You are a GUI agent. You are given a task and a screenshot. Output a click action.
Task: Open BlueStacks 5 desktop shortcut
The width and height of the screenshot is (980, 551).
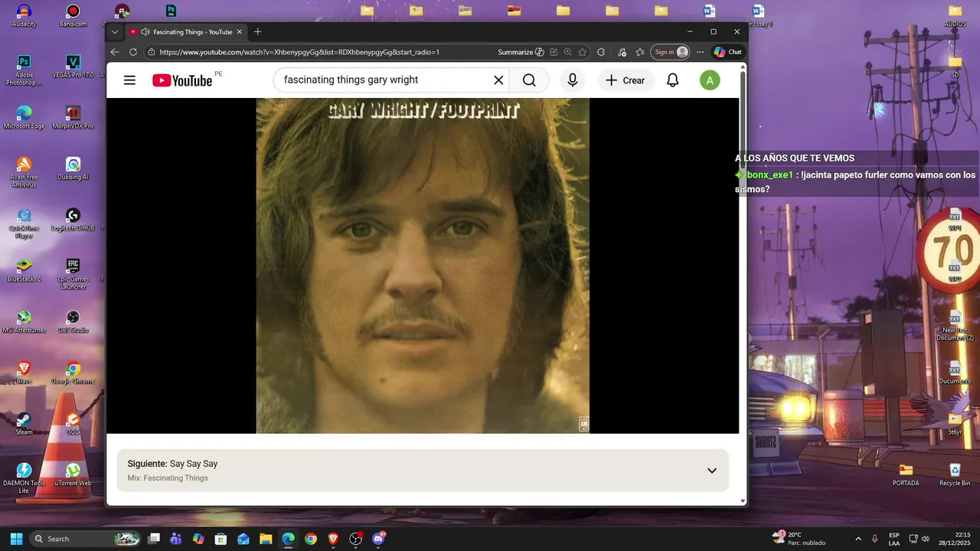coord(24,270)
